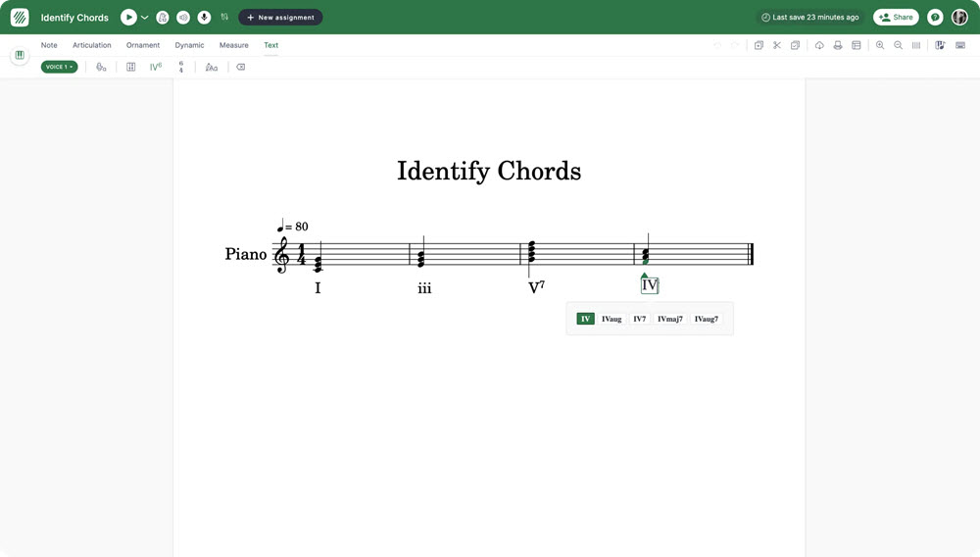Toggle the piano keyboard panel icon
The width and height of the screenshot is (980, 557).
click(20, 55)
